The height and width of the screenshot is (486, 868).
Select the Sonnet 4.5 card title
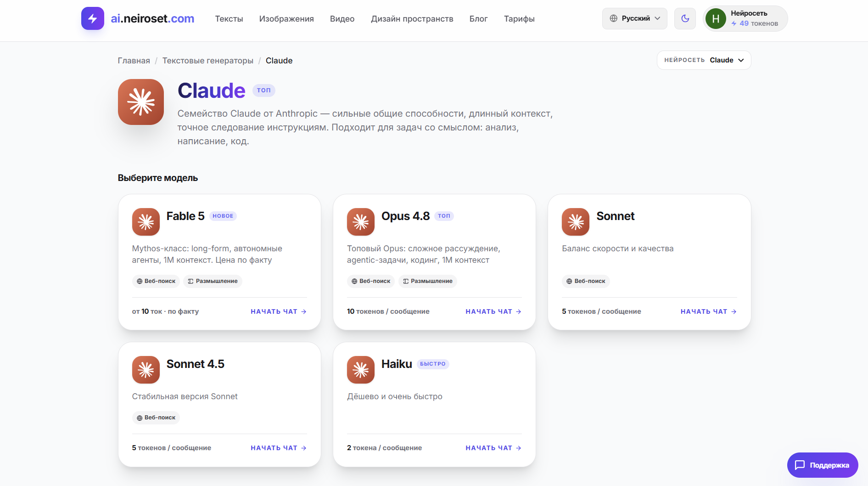click(x=196, y=364)
